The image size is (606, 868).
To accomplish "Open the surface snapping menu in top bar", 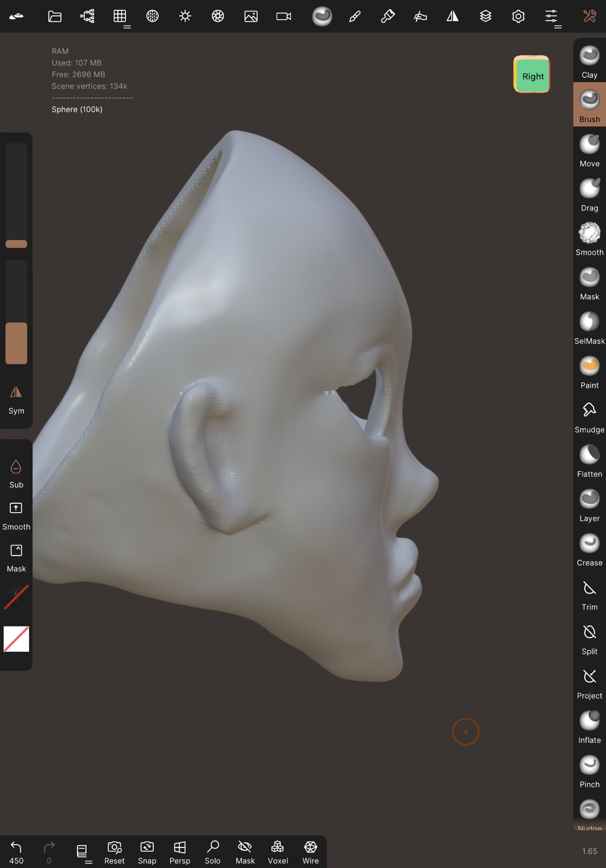I will [x=420, y=16].
